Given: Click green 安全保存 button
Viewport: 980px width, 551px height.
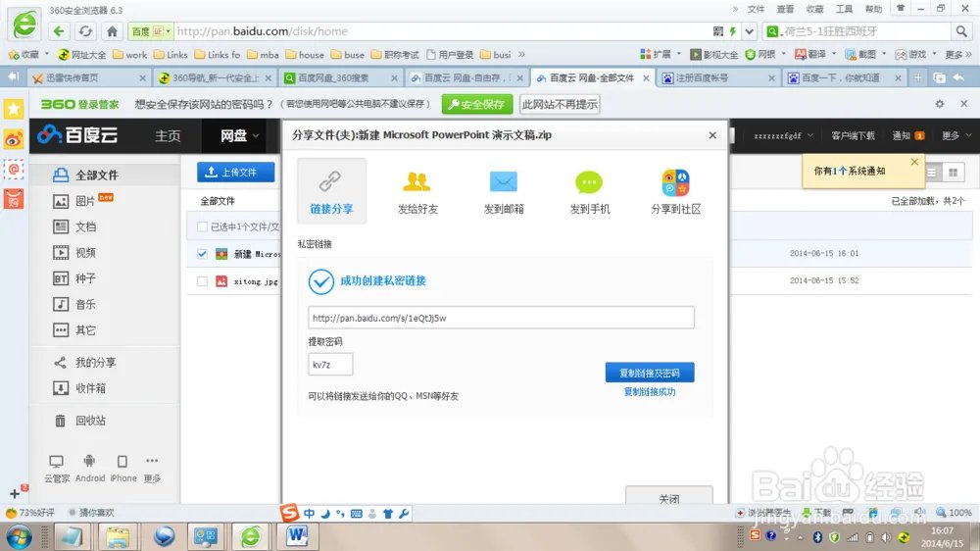Looking at the screenshot, I should 477,104.
